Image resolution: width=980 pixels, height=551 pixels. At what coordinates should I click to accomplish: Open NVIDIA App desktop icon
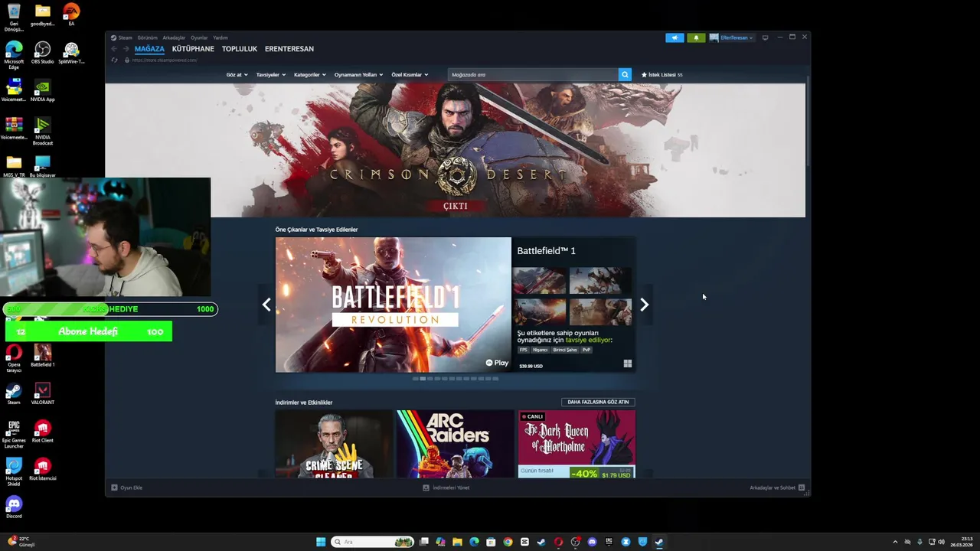[x=43, y=90]
